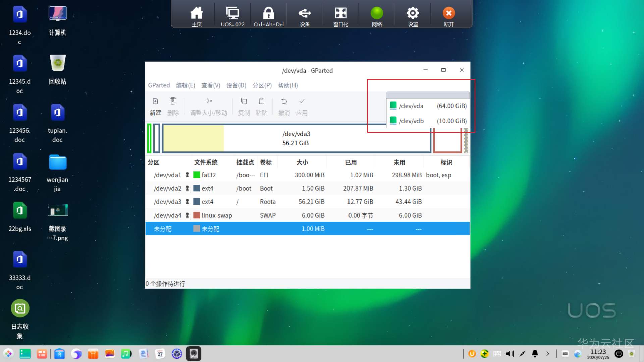
Task: Open the device selector combo box
Action: [428, 95]
